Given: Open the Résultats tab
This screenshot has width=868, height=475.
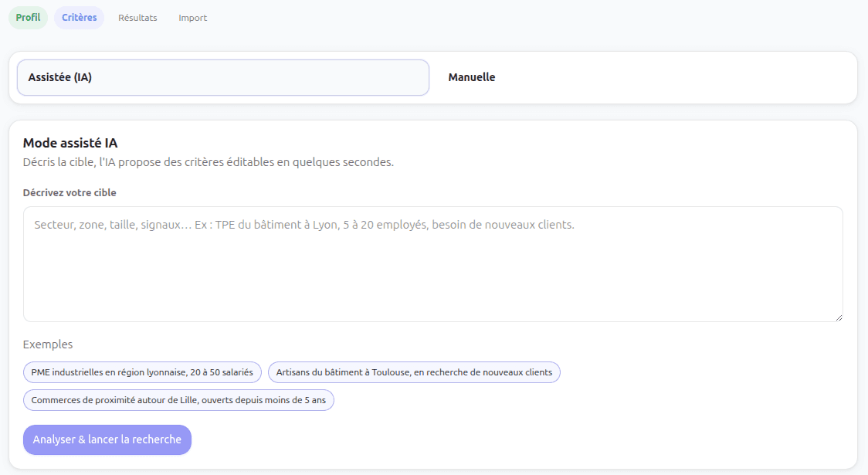Looking at the screenshot, I should 137,17.
